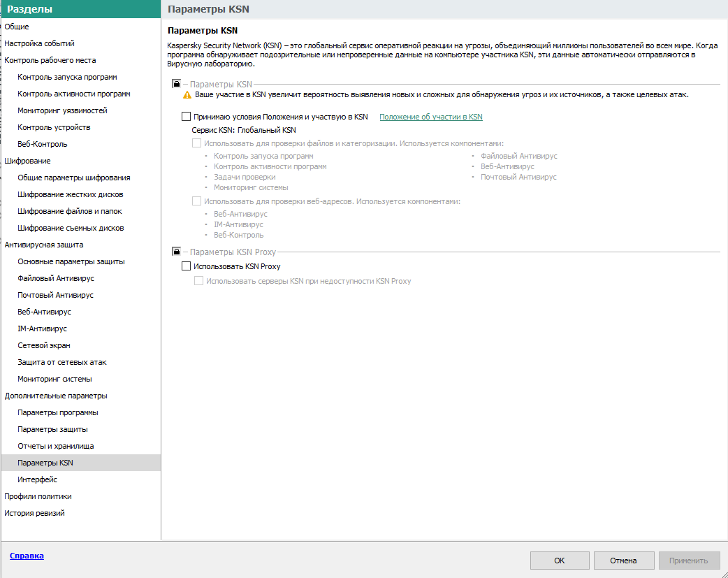This screenshot has width=728, height=578.
Task: Click 'Файловый Антивирус' bullet in components list
Action: tap(518, 156)
